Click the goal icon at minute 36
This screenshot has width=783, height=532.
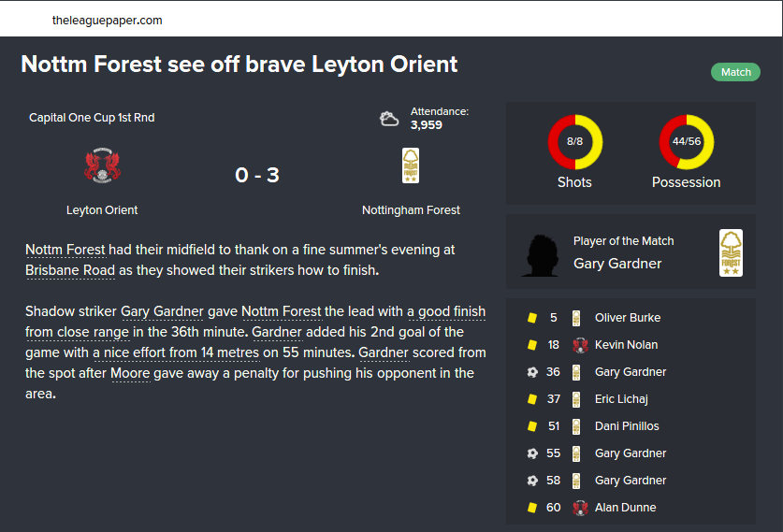(531, 372)
